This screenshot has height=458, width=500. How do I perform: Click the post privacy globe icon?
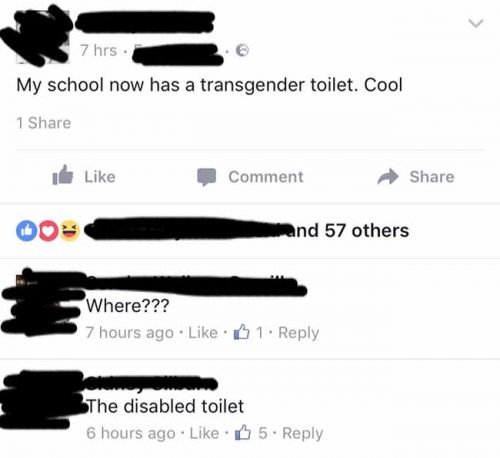[x=242, y=50]
